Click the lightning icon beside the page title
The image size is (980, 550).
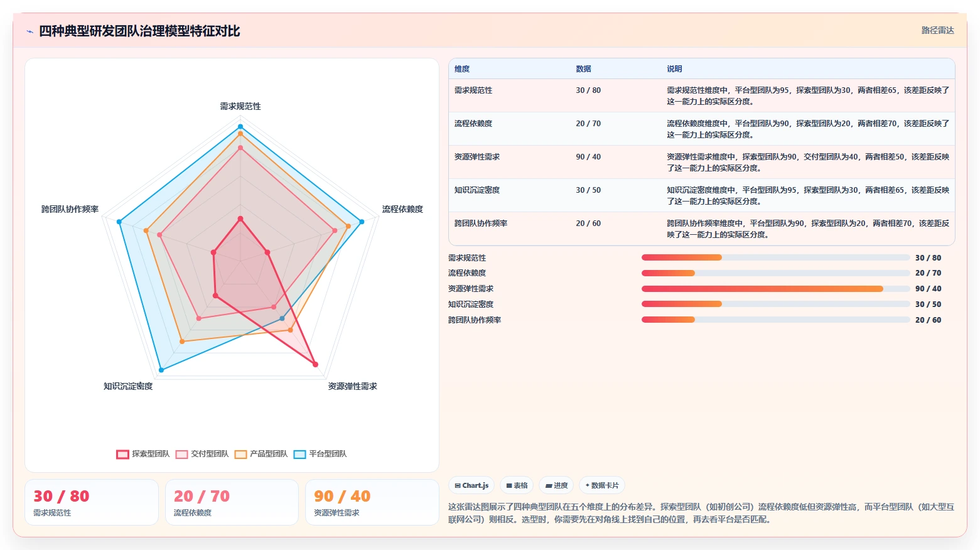point(30,31)
